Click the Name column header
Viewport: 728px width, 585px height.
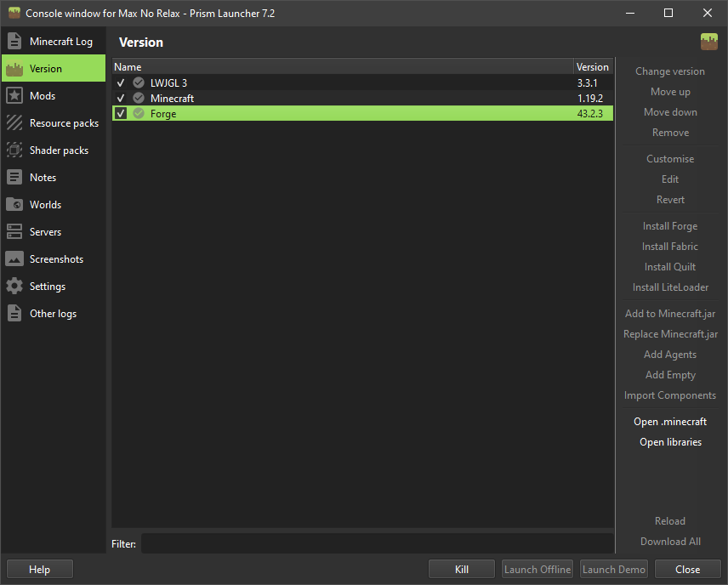click(x=343, y=67)
